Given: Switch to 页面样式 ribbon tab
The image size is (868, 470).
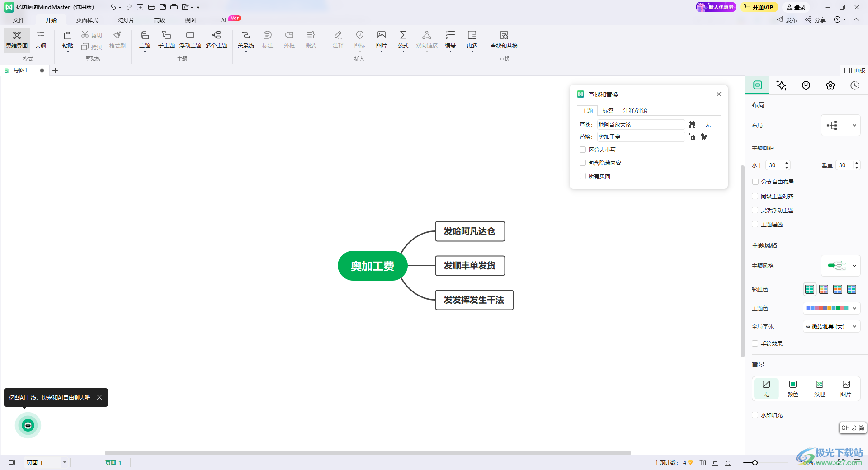Looking at the screenshot, I should pyautogui.click(x=87, y=20).
